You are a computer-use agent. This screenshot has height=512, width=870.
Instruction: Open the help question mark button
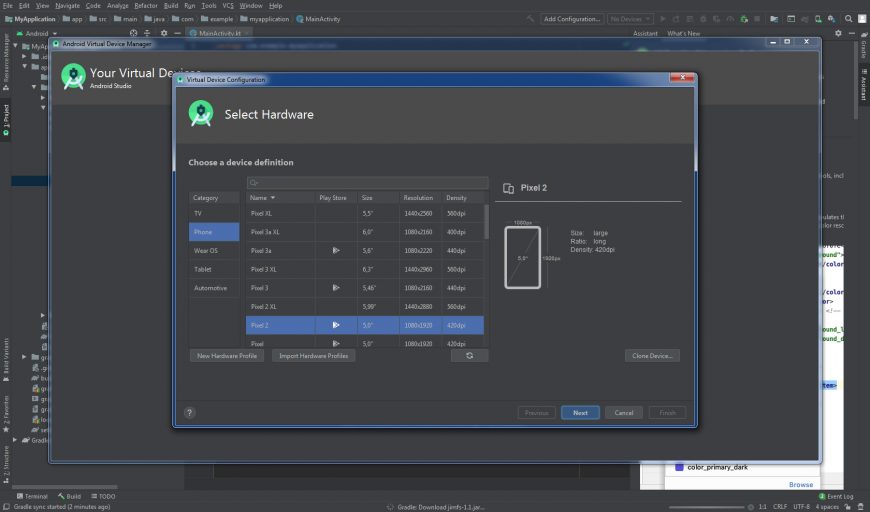click(x=189, y=412)
